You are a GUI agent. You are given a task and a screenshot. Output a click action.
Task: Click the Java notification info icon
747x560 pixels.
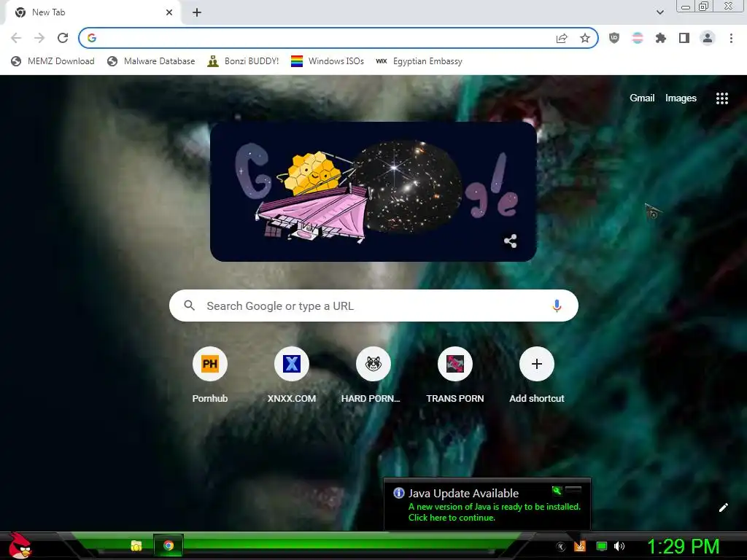pos(399,493)
